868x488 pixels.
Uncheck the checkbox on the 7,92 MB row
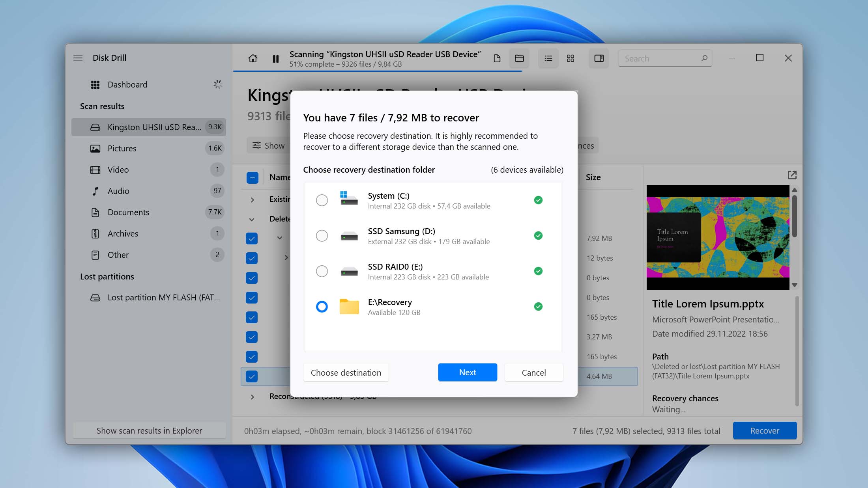click(x=252, y=238)
